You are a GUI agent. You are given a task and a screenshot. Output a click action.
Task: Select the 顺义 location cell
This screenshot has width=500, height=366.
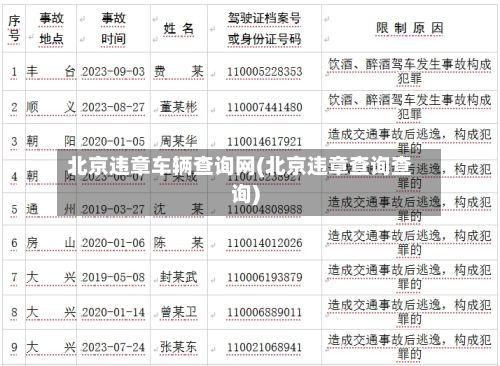coord(51,107)
